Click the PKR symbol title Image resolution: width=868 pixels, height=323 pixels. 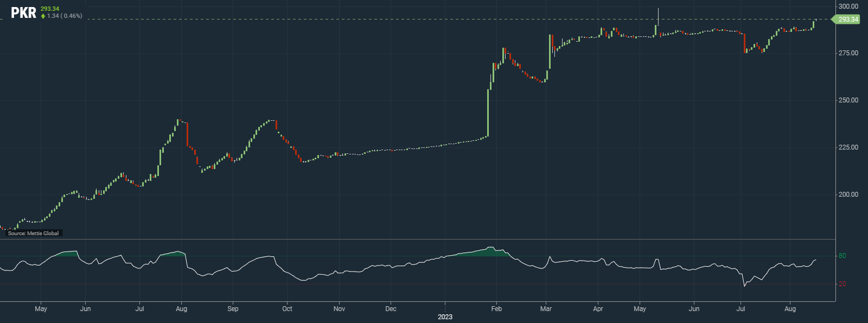(24, 13)
